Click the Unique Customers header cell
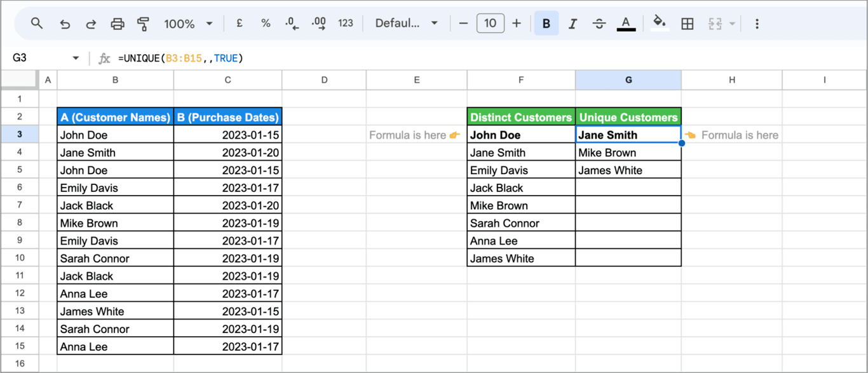 pos(628,117)
